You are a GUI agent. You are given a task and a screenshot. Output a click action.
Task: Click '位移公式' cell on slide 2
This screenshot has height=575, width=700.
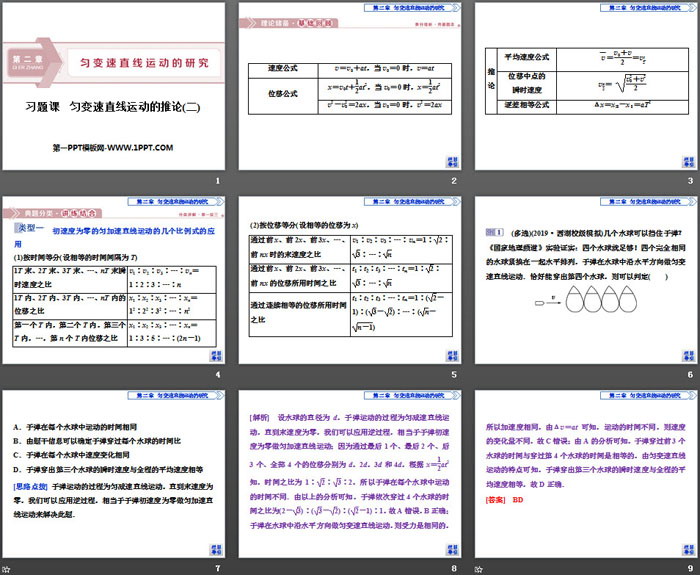pyautogui.click(x=283, y=94)
